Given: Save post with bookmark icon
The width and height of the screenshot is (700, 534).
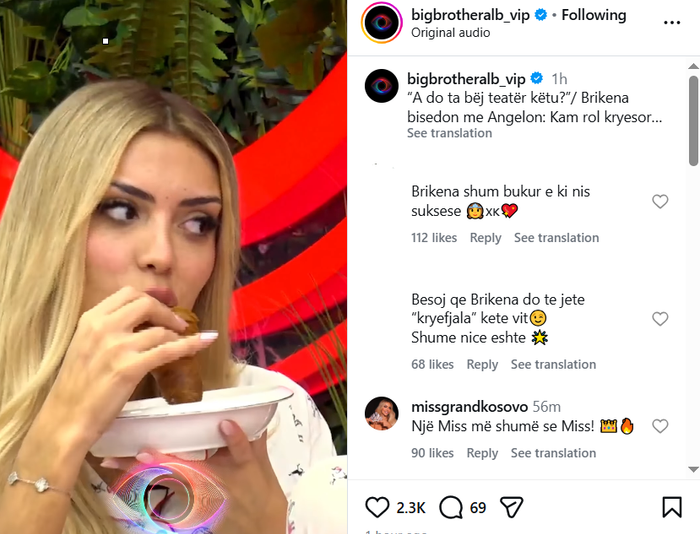Looking at the screenshot, I should pos(671,507).
